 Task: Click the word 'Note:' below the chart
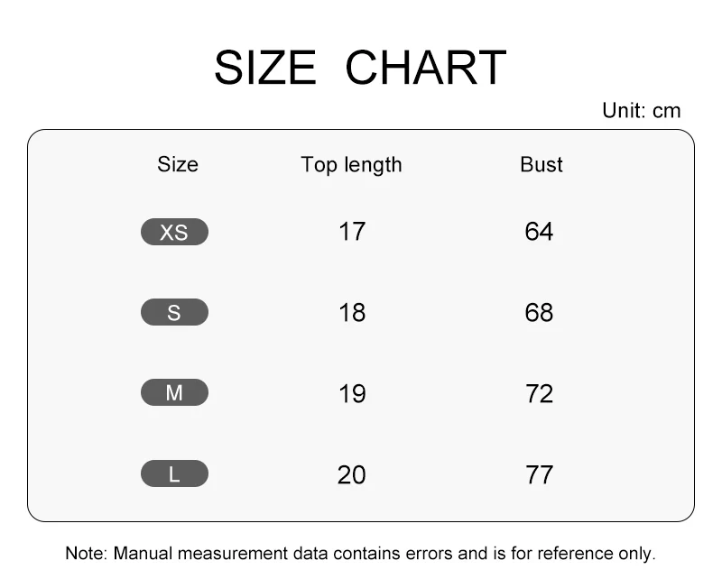tap(87, 553)
